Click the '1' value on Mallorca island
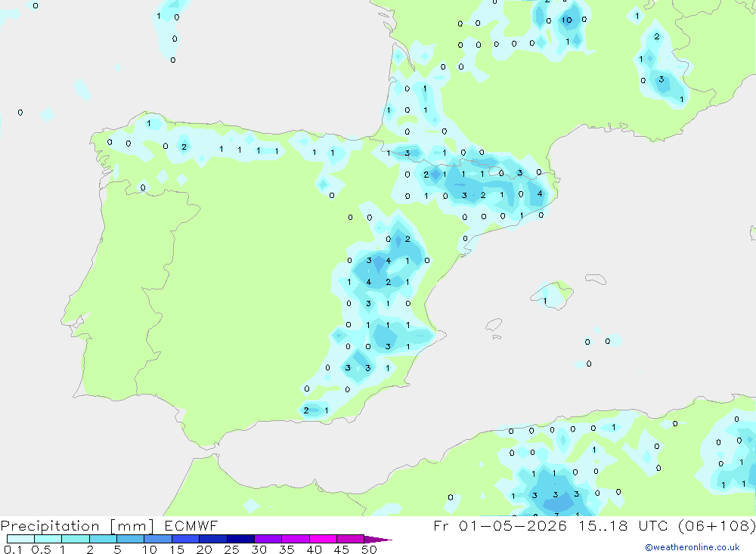The height and width of the screenshot is (554, 756). click(545, 301)
